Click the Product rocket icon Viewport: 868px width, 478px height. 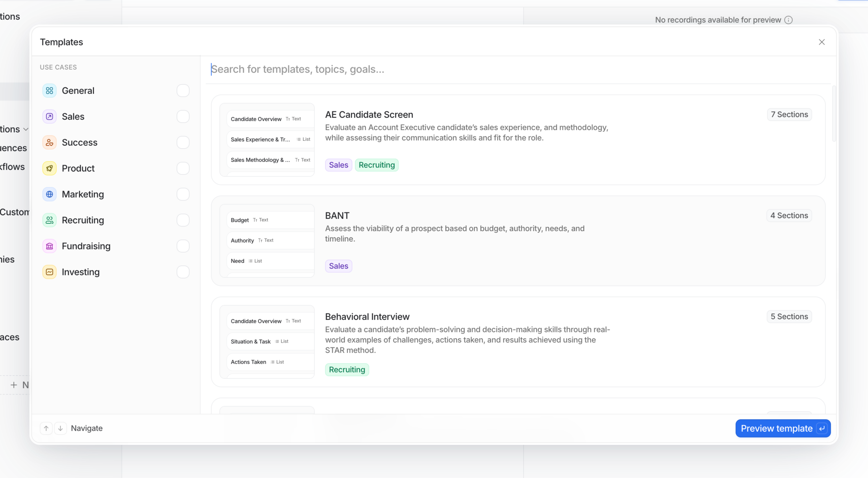tap(50, 168)
